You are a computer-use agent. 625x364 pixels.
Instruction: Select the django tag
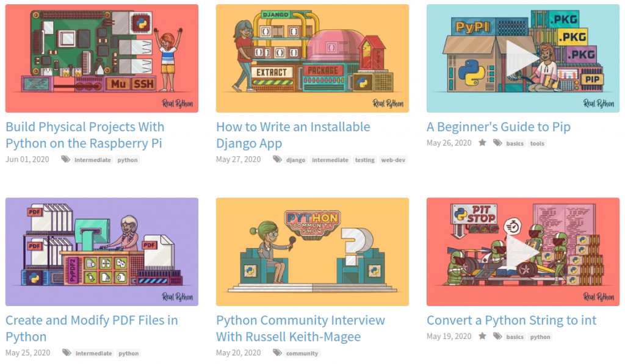click(x=295, y=160)
